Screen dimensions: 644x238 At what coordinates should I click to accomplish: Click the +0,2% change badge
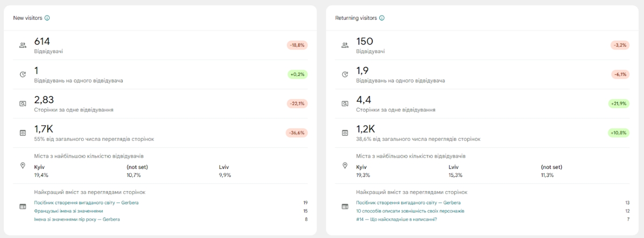coord(298,75)
